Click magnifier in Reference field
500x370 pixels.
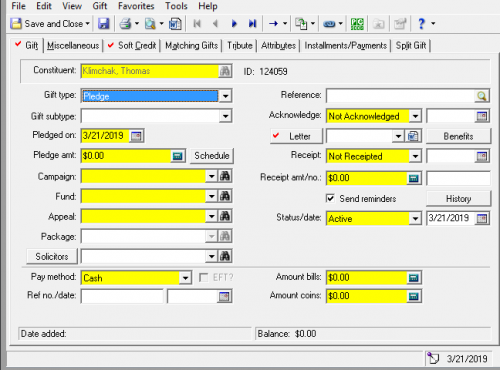482,96
